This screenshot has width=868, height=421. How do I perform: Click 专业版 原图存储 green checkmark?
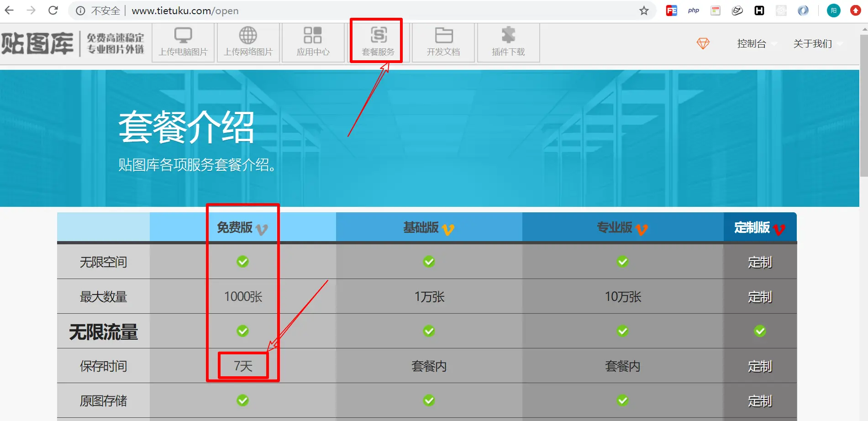[x=623, y=400]
